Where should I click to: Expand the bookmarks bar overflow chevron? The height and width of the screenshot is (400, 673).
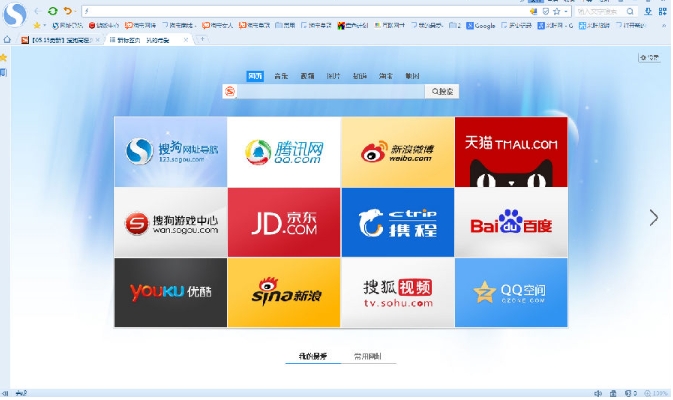pyautogui.click(x=664, y=26)
